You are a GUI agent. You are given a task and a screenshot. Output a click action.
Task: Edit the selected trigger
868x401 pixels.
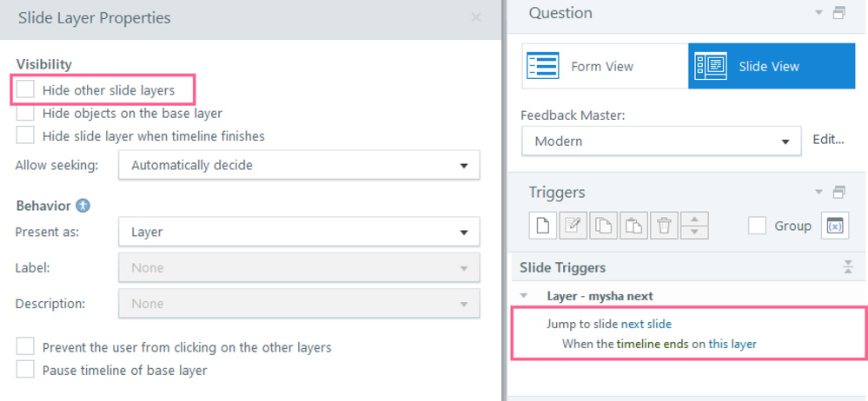[x=573, y=226]
